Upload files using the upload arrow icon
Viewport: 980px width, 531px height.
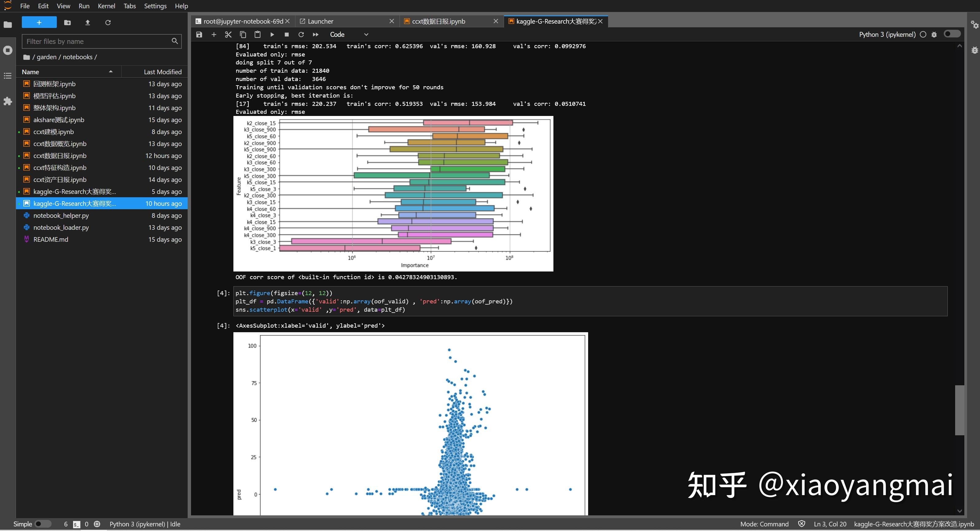88,22
